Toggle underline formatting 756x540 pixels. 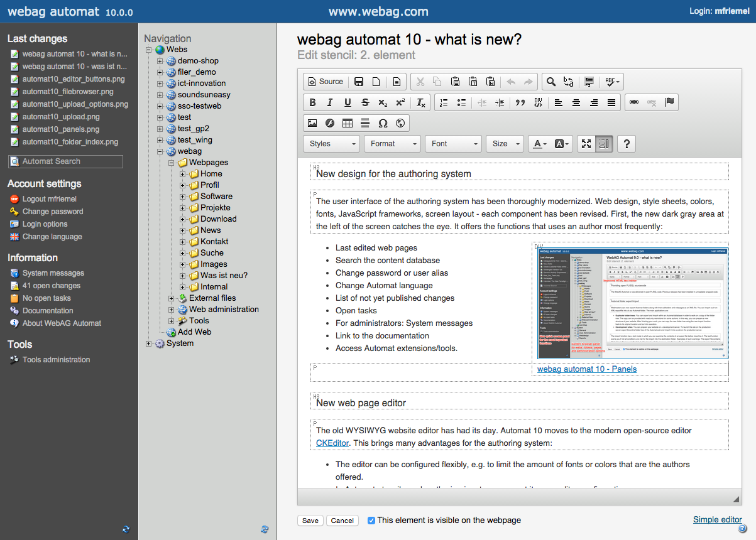click(348, 103)
